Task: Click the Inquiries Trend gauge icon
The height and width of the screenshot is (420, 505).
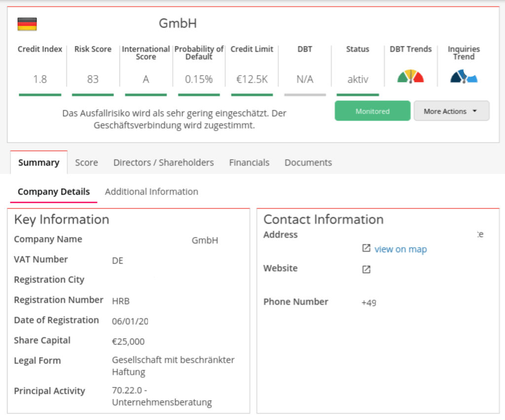Action: [x=464, y=76]
